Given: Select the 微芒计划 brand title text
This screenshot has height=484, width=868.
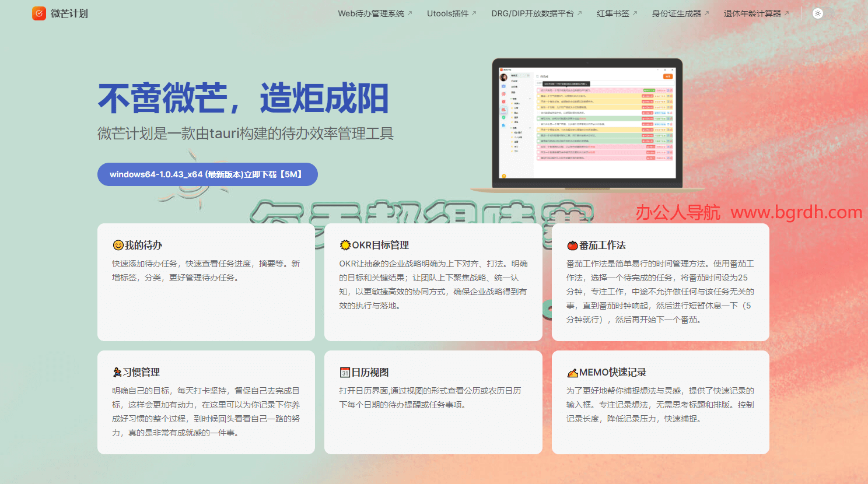Looking at the screenshot, I should 69,13.
